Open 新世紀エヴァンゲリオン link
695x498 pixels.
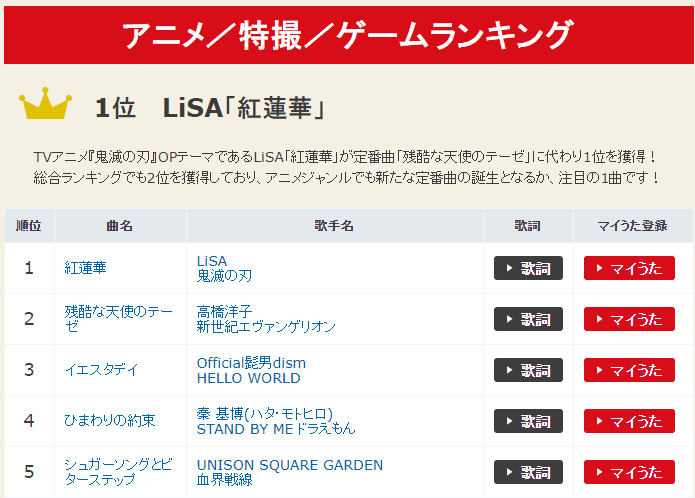(x=266, y=327)
